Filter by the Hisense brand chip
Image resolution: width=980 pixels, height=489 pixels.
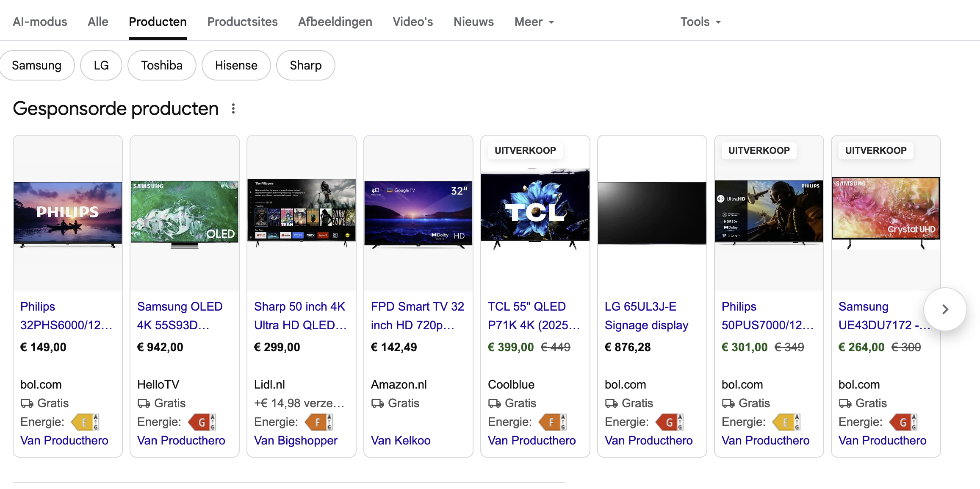click(236, 65)
